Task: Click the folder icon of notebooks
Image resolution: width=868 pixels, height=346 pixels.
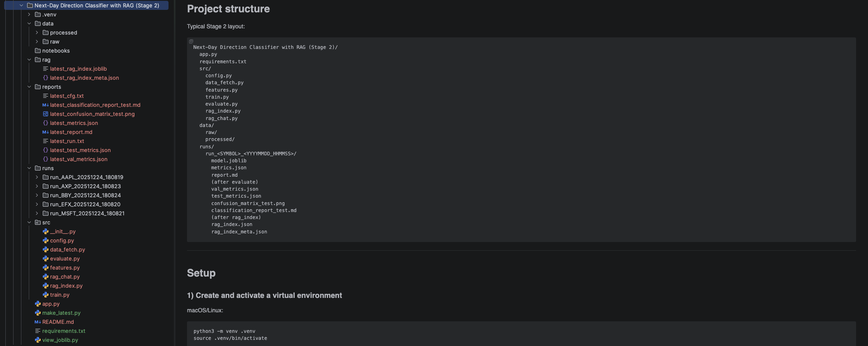Action: pos(38,51)
